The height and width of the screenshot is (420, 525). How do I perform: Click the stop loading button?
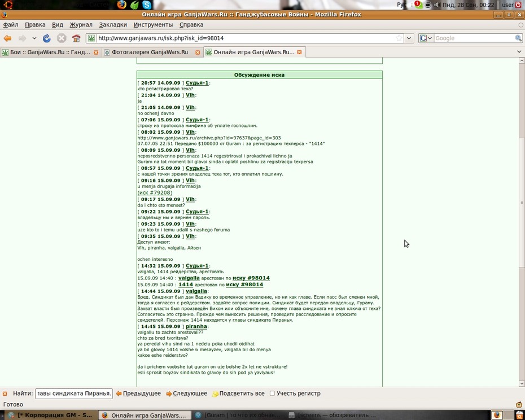click(62, 38)
